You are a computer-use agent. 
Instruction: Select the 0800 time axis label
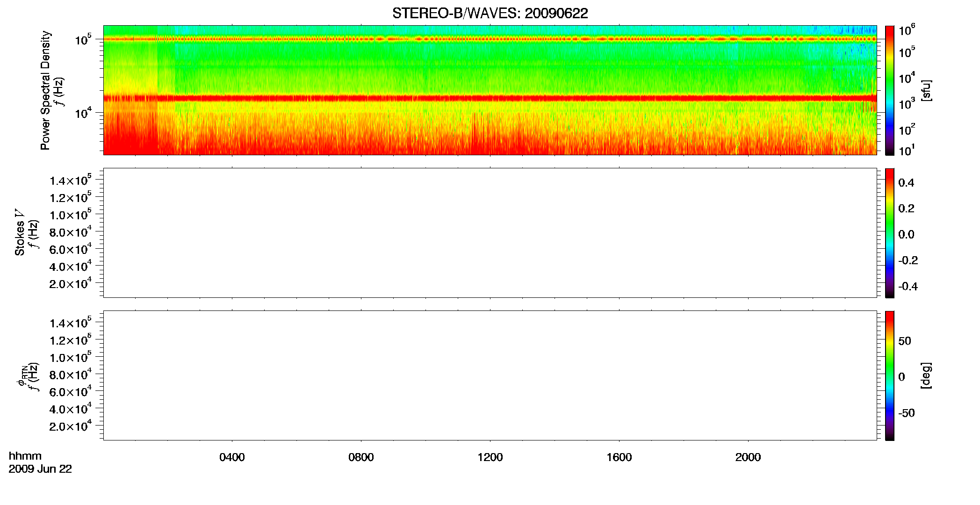click(361, 457)
